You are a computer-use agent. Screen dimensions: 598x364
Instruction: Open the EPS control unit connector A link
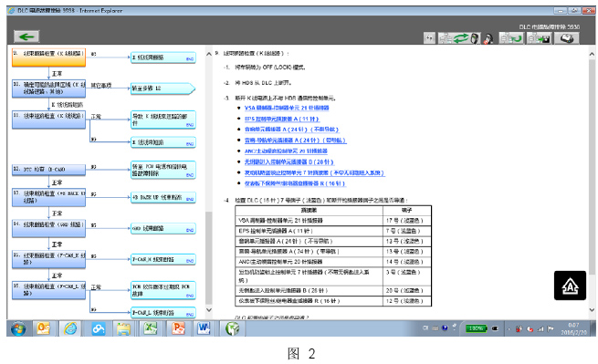pyautogui.click(x=281, y=119)
